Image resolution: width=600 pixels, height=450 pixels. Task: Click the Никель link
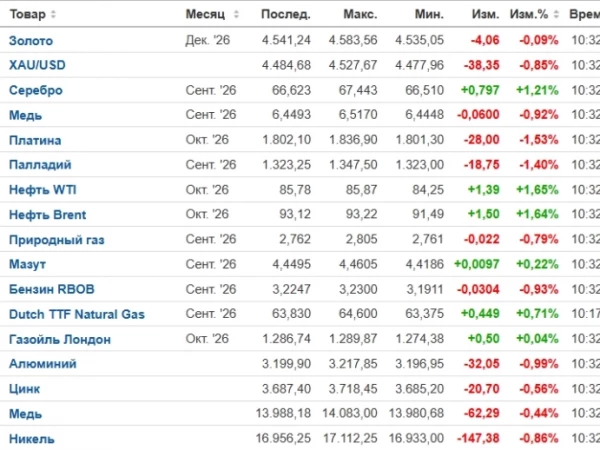pyautogui.click(x=32, y=439)
